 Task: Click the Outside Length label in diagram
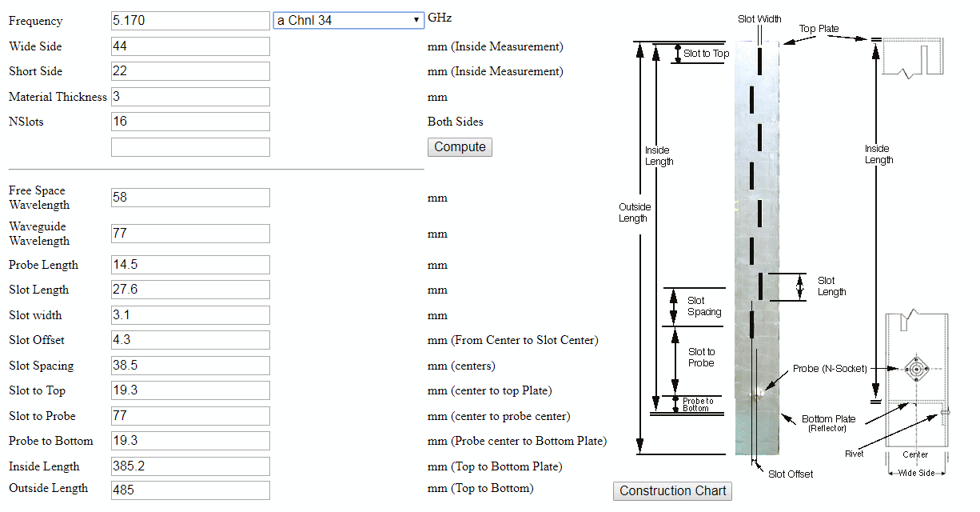635,213
